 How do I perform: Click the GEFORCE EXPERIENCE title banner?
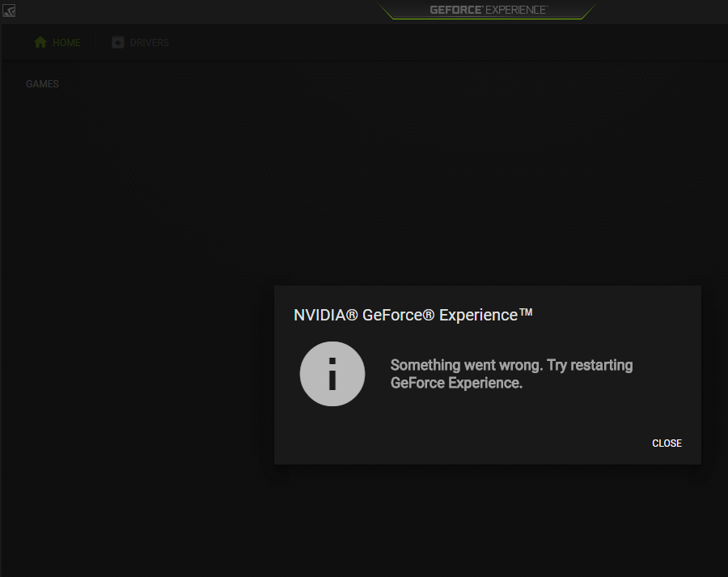488,10
